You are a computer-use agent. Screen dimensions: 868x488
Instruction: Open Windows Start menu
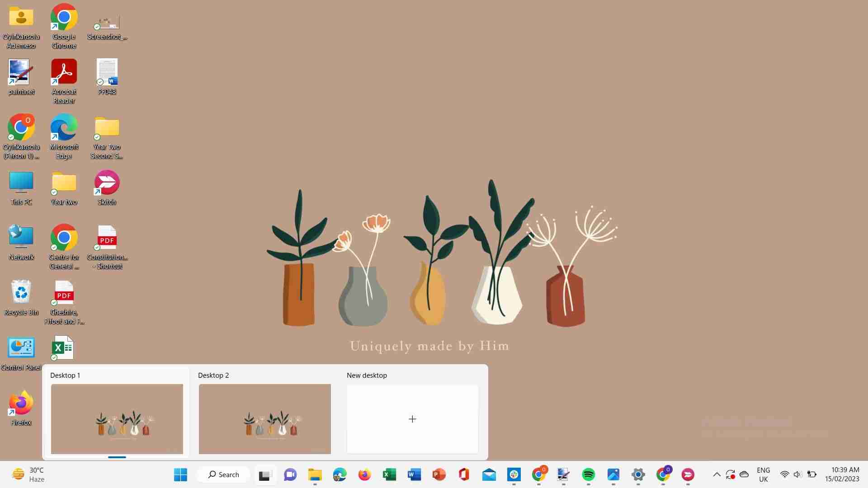(181, 474)
